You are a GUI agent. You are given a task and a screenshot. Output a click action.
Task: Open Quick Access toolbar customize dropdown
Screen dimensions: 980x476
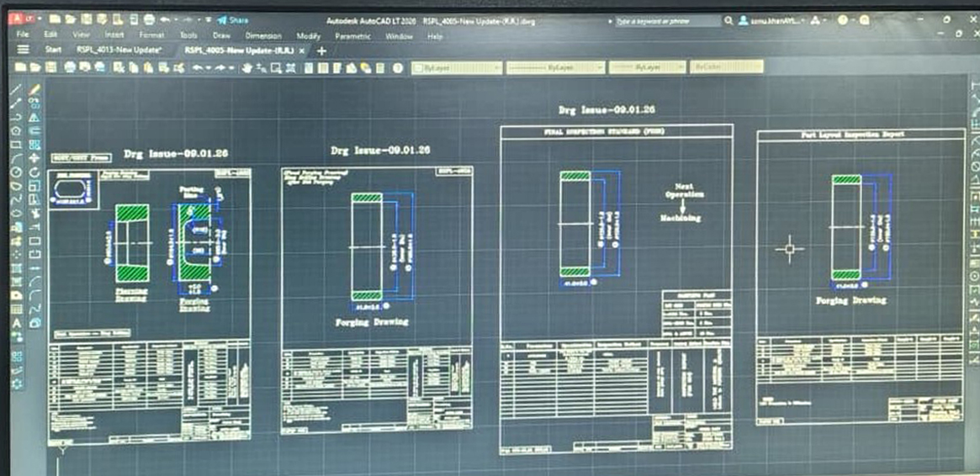[x=208, y=20]
